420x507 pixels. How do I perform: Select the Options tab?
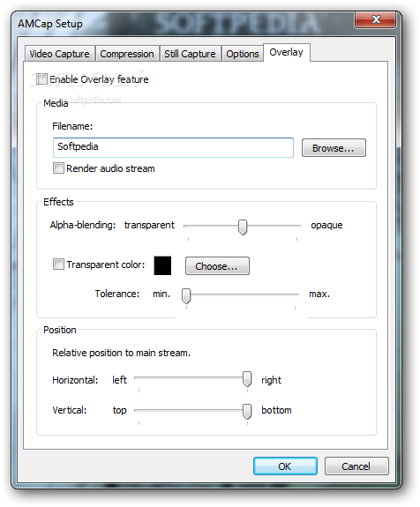click(x=243, y=54)
